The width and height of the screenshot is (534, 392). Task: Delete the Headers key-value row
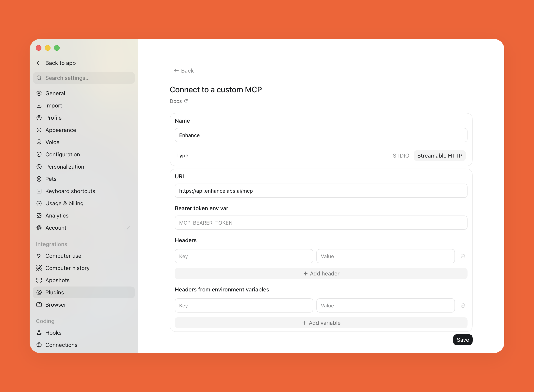coord(463,256)
